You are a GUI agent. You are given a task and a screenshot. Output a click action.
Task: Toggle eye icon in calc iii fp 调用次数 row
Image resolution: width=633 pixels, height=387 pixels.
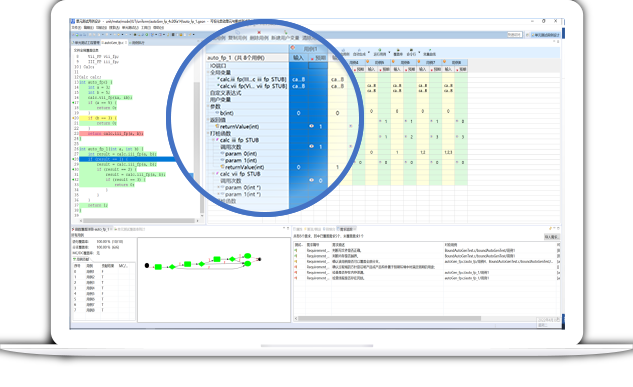pos(311,146)
